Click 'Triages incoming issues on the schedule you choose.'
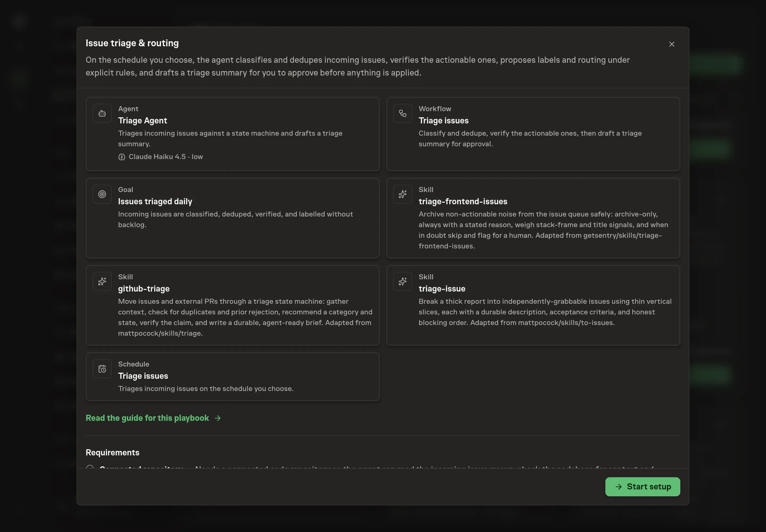766x532 pixels. click(206, 388)
